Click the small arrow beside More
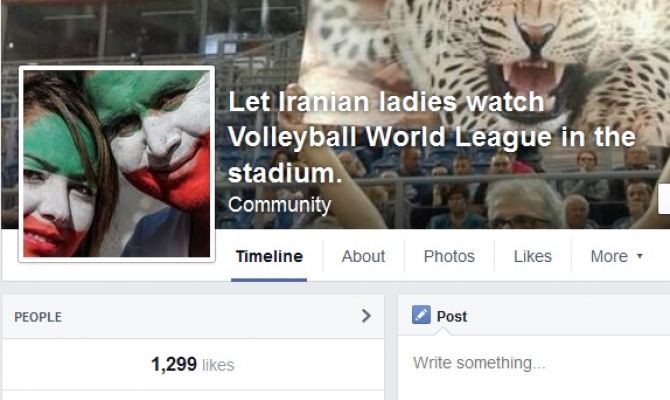This screenshot has width=670, height=400. 640,256
